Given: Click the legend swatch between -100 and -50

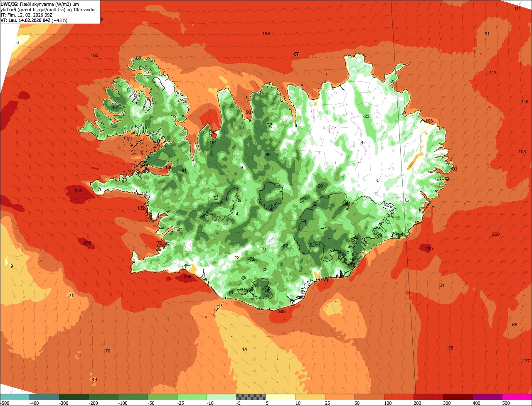Looking at the screenshot, I should click(x=133, y=396).
